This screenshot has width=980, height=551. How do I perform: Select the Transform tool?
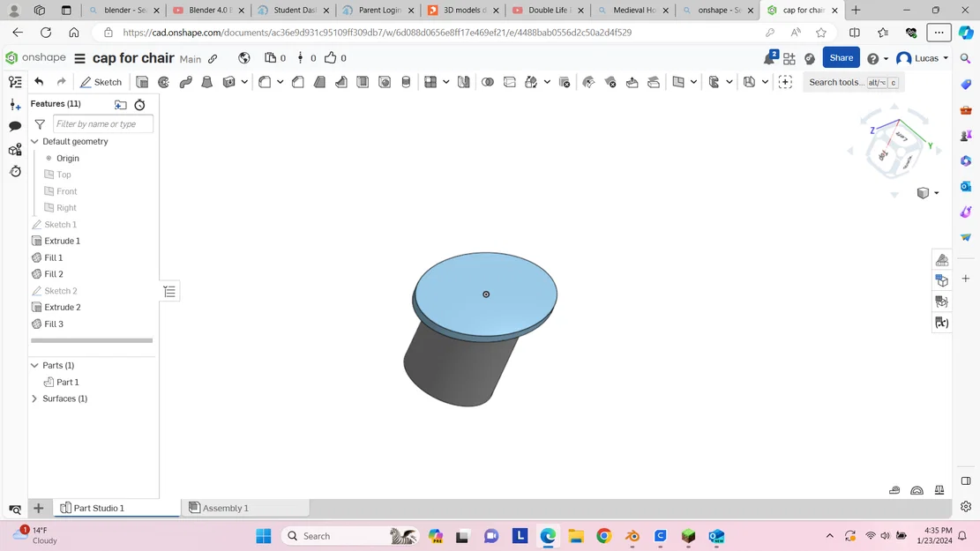(531, 82)
